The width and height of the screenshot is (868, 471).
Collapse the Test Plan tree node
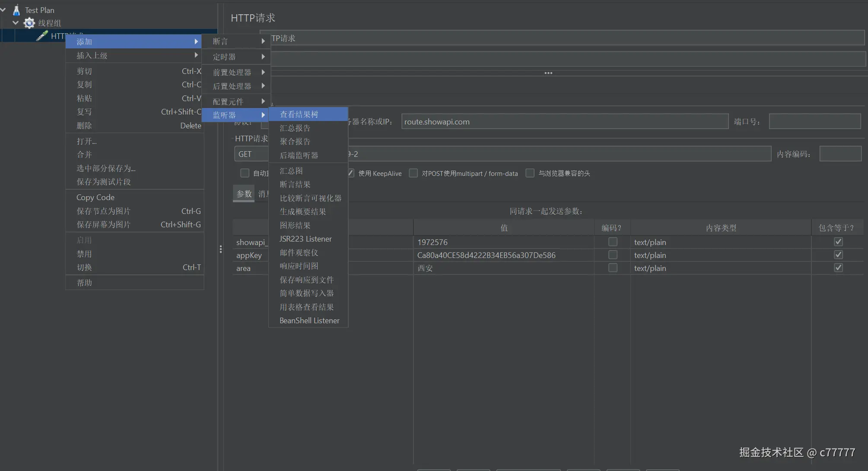click(3, 10)
